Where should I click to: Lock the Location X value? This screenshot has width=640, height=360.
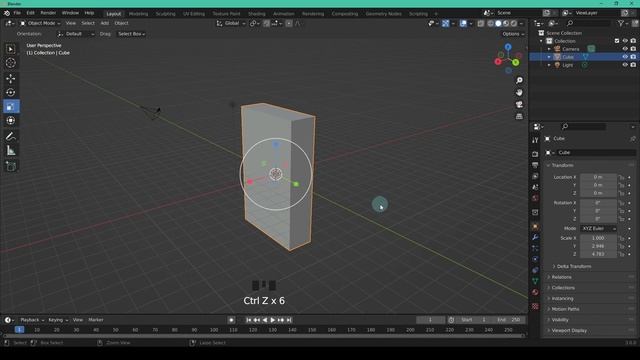coord(621,177)
